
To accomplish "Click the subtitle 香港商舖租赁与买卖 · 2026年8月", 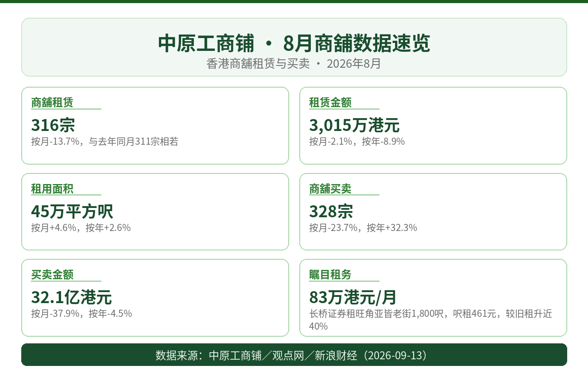I will pyautogui.click(x=294, y=64).
